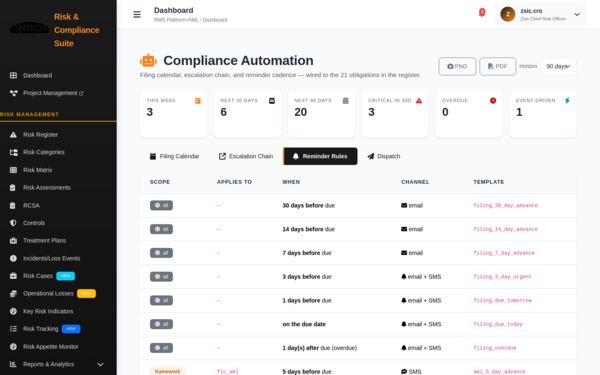Switch to the Dispatch tab
The height and width of the screenshot is (375, 600).
tap(384, 156)
